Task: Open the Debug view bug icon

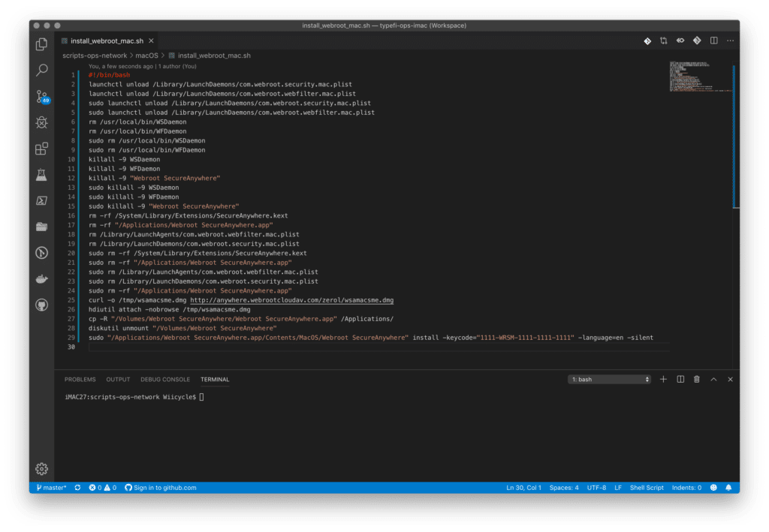Action: coord(42,122)
